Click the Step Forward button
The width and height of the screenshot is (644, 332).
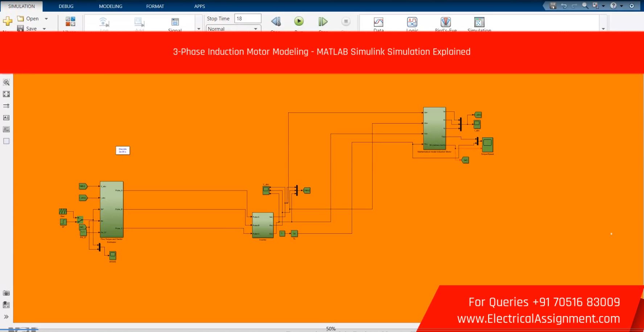tap(323, 22)
